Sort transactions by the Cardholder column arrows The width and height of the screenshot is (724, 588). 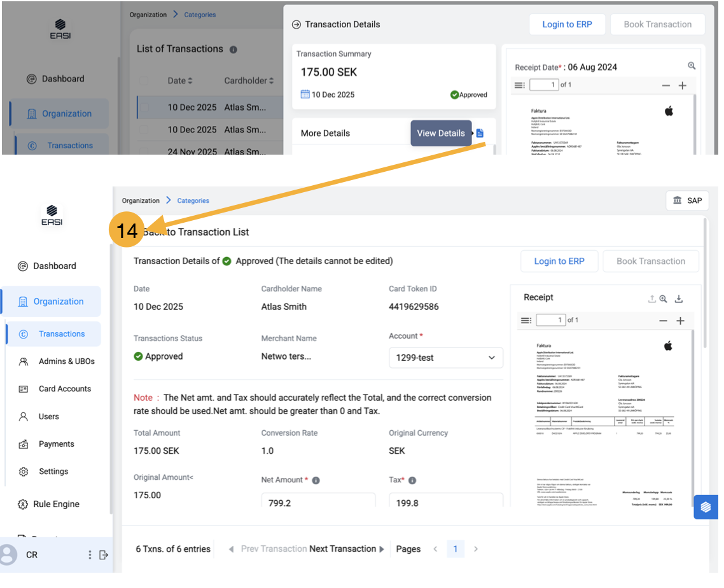point(272,81)
